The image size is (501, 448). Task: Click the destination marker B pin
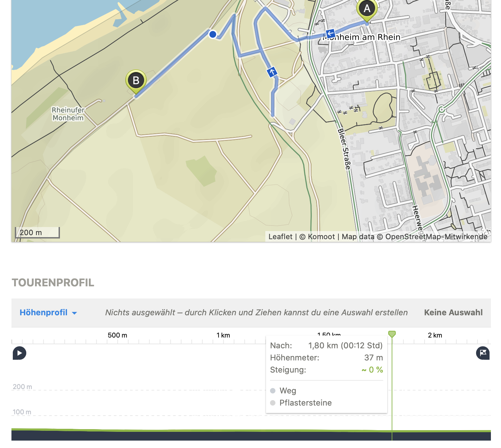136,81
